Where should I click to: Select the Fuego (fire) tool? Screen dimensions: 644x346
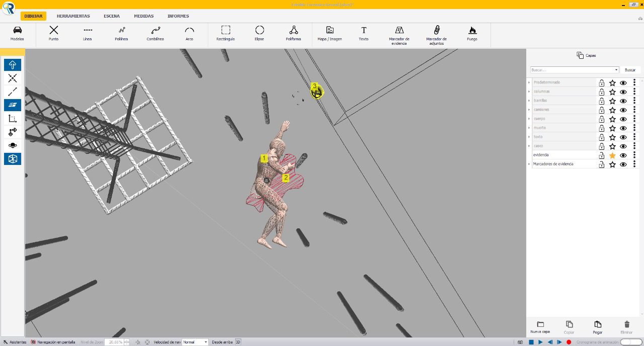click(472, 33)
